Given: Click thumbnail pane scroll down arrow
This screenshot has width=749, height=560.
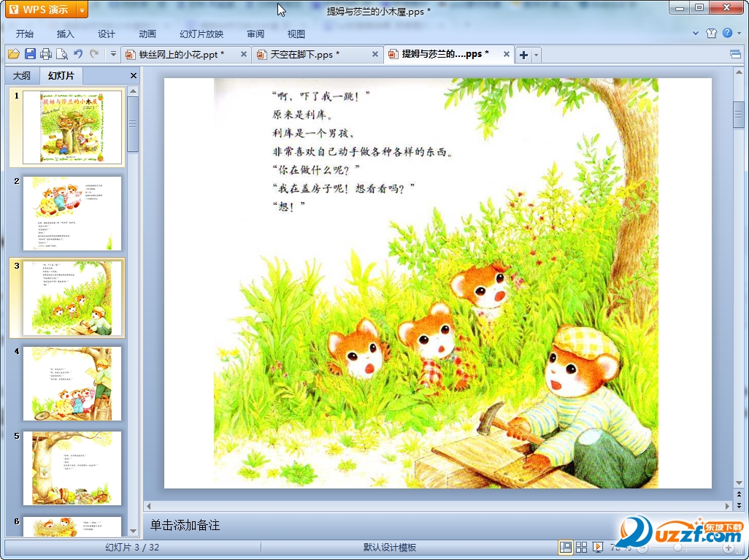Looking at the screenshot, I should [134, 531].
